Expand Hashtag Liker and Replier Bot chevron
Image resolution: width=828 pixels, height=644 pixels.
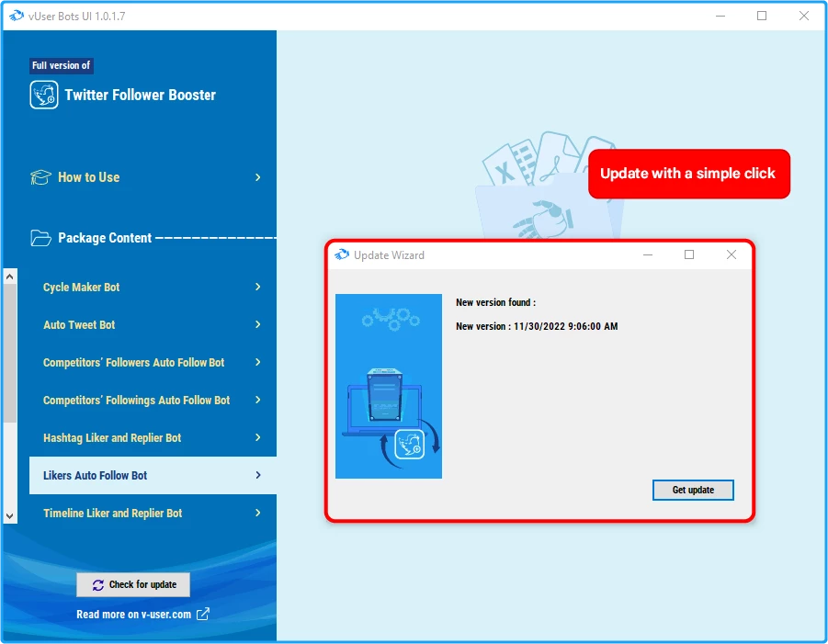tap(257, 437)
